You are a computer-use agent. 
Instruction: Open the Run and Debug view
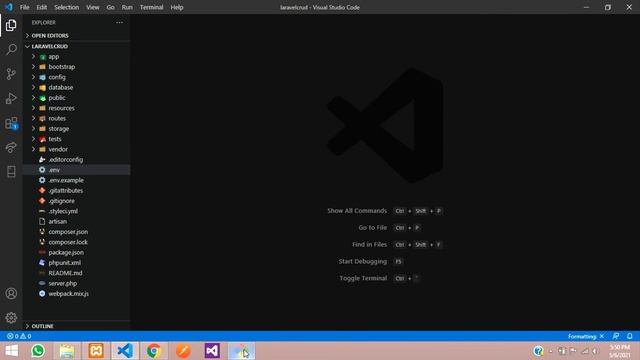pos(11,98)
